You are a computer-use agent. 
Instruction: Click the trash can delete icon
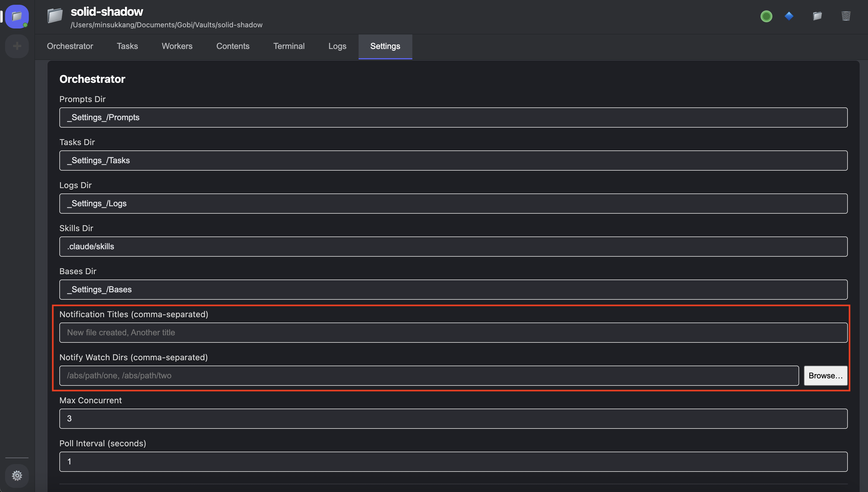846,16
